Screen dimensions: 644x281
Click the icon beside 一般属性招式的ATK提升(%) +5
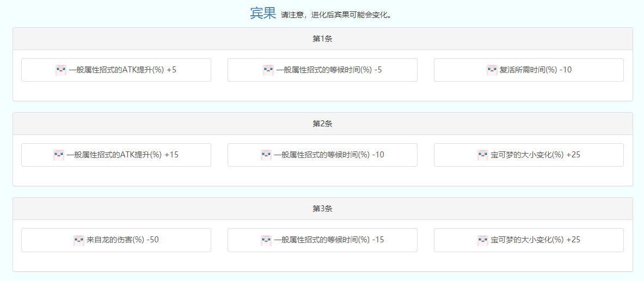(60, 70)
